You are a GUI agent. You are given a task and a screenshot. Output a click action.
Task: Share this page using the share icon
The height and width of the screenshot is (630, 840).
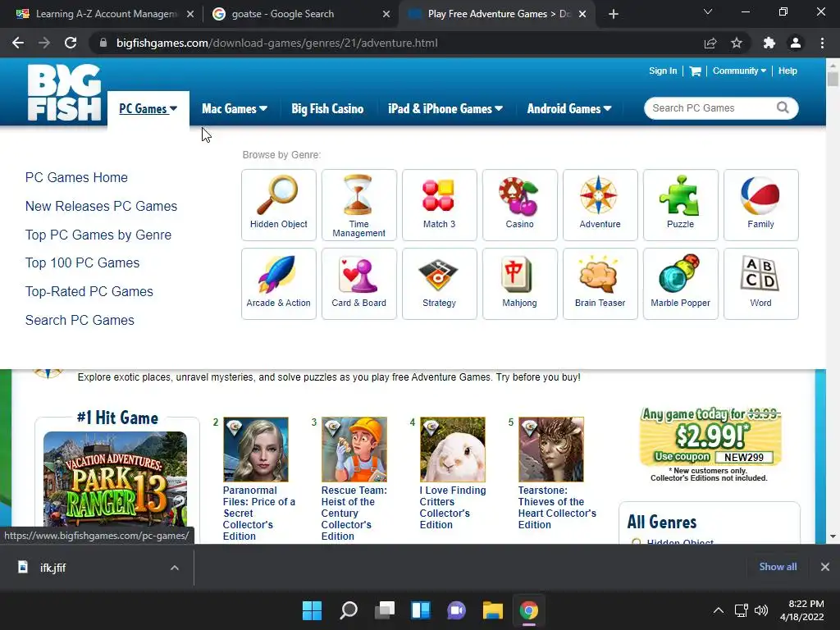point(710,43)
